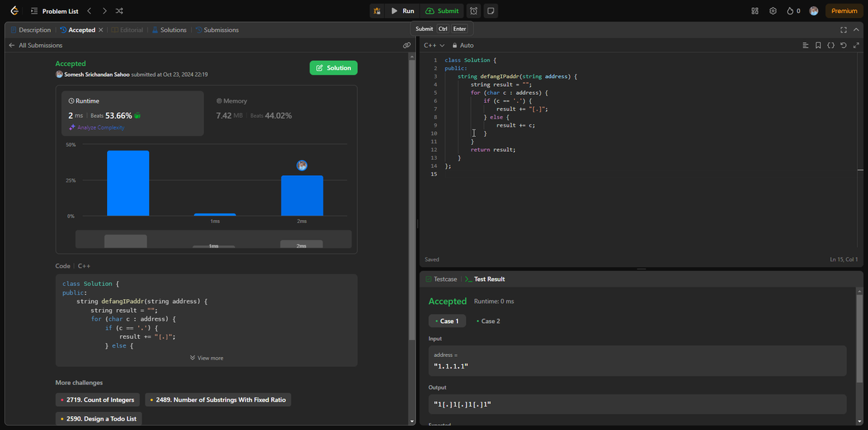This screenshot has width=868, height=430.
Task: Click the Auto lock indicator
Action: pos(462,45)
